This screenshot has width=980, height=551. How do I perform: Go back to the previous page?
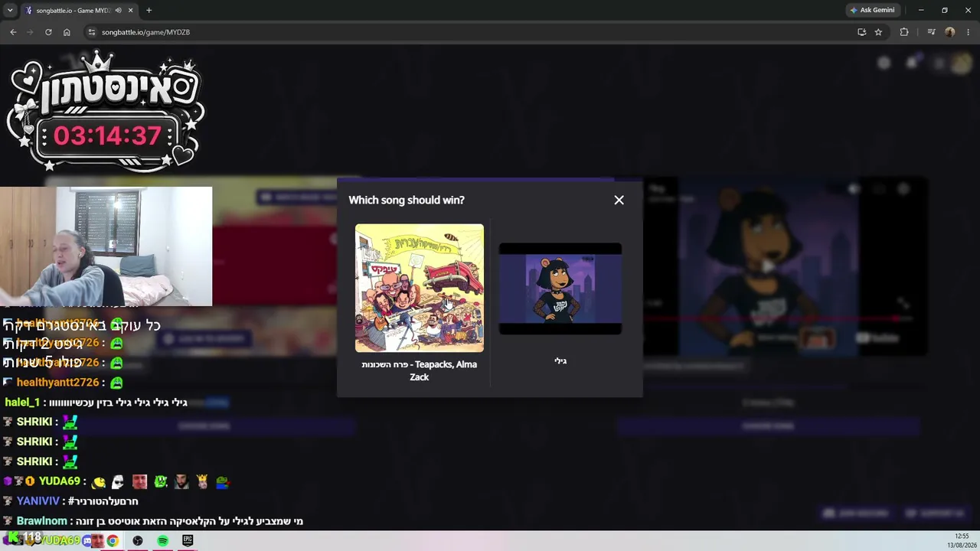click(13, 32)
